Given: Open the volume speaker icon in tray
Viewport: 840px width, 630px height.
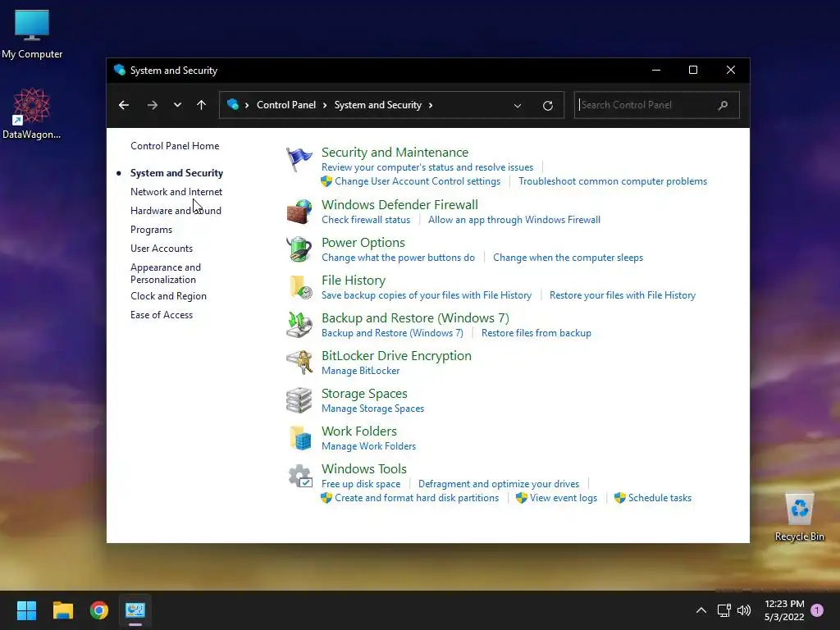Looking at the screenshot, I should tap(744, 610).
